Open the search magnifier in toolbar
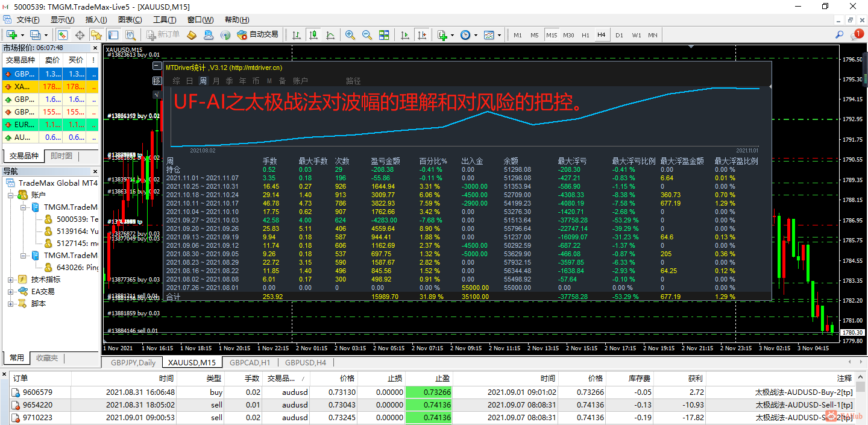The width and height of the screenshot is (868, 425). 839,35
